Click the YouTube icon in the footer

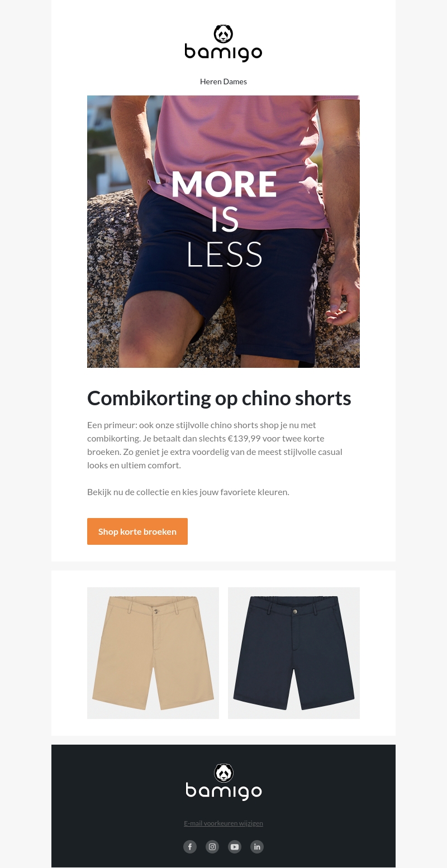click(x=235, y=847)
